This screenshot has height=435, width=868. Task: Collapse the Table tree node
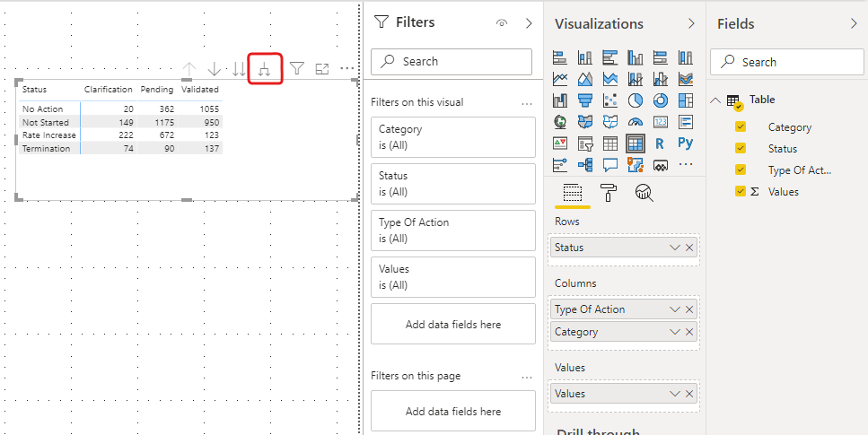(x=715, y=100)
